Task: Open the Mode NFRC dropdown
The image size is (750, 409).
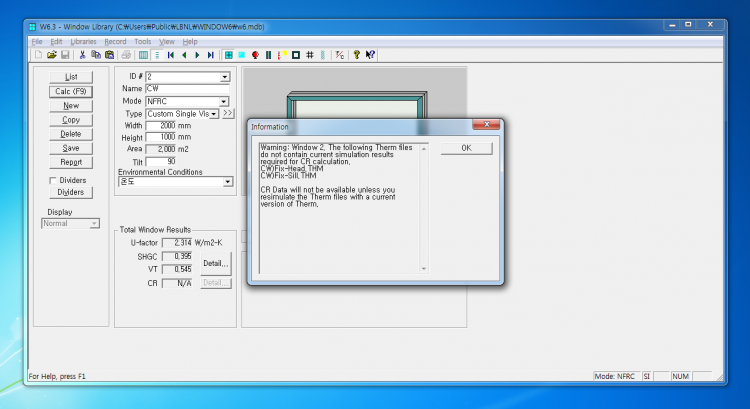Action: [x=224, y=101]
